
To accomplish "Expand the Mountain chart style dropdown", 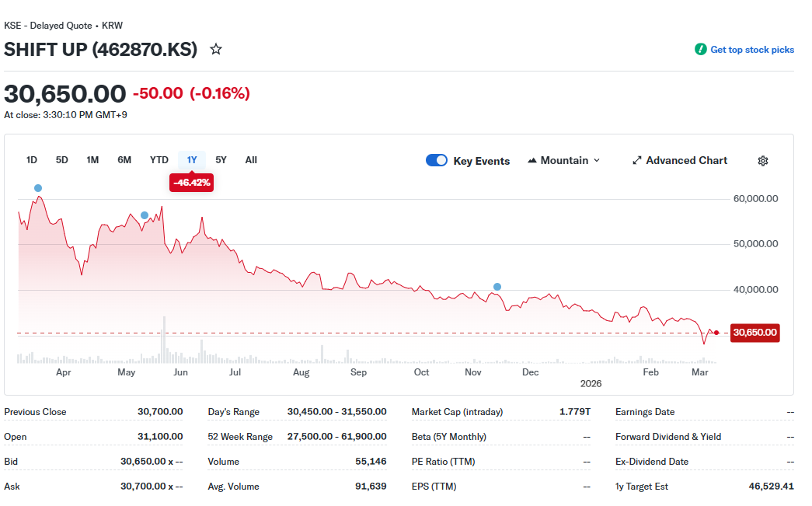I will (597, 161).
